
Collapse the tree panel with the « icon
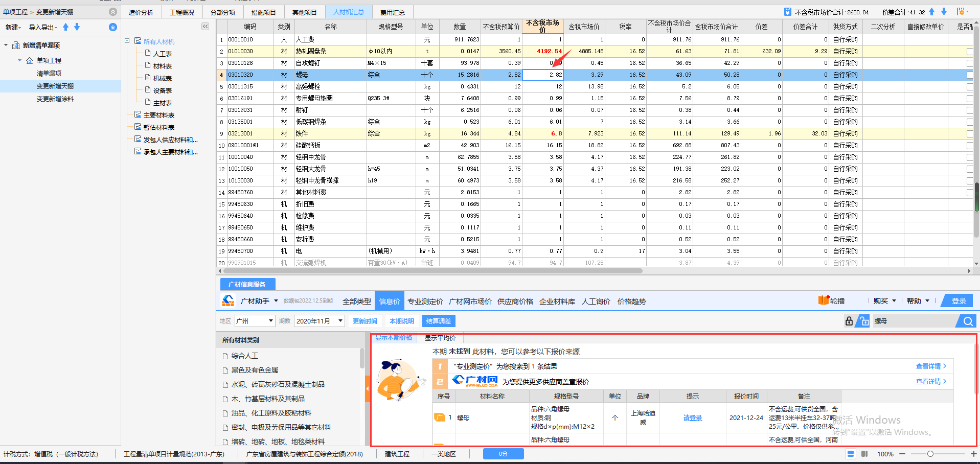[205, 26]
